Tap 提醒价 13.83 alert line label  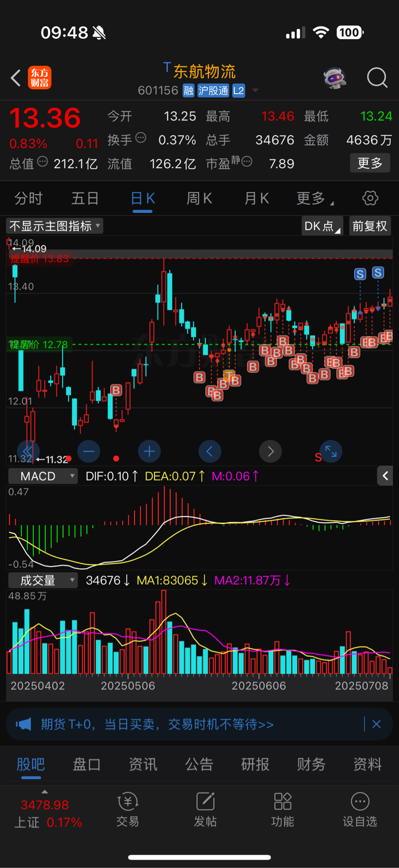click(39, 259)
